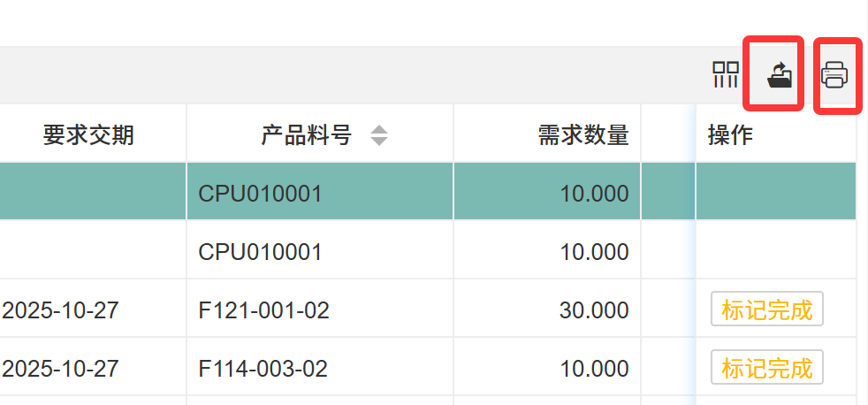The width and height of the screenshot is (868, 405).
Task: Click the export icon in the toolbar
Action: (x=779, y=75)
